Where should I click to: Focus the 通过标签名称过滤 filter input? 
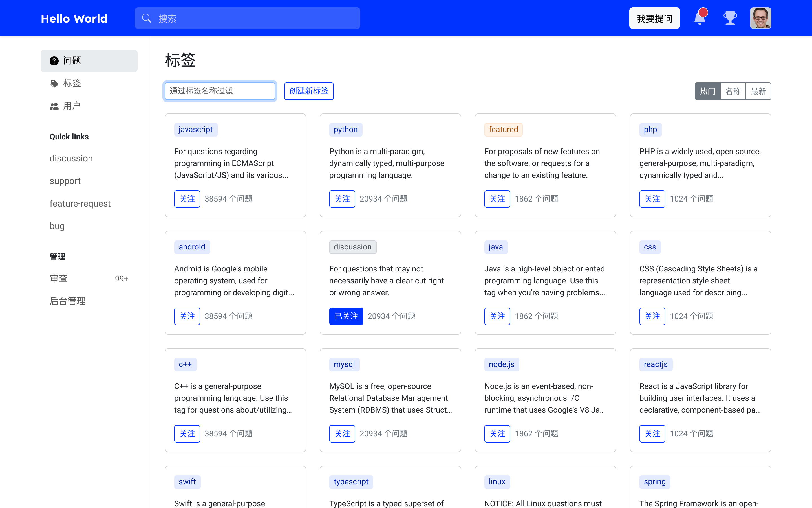[220, 91]
